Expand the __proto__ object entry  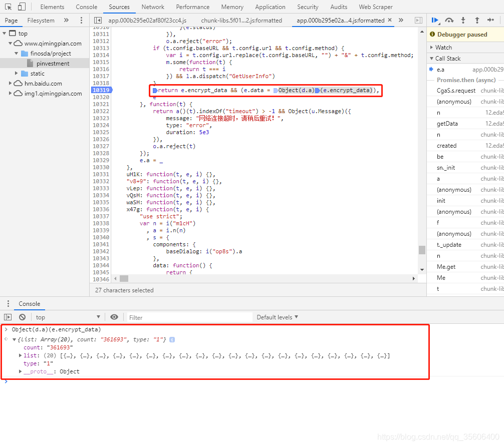(x=20, y=371)
